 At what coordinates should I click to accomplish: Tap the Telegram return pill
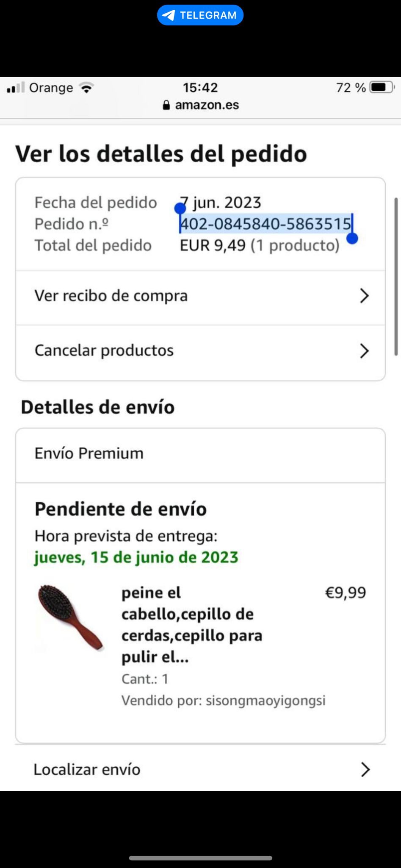200,15
